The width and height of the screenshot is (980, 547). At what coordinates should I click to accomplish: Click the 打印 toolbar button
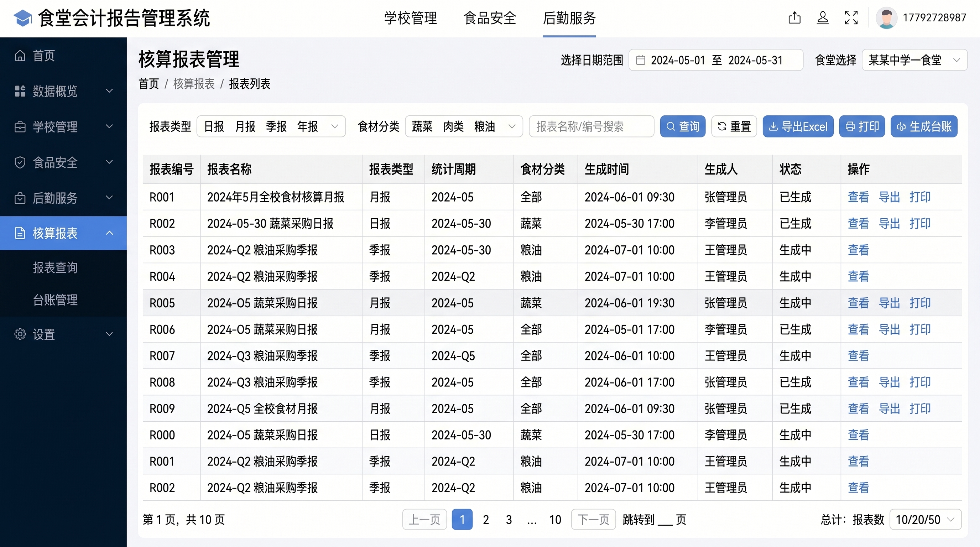click(862, 126)
